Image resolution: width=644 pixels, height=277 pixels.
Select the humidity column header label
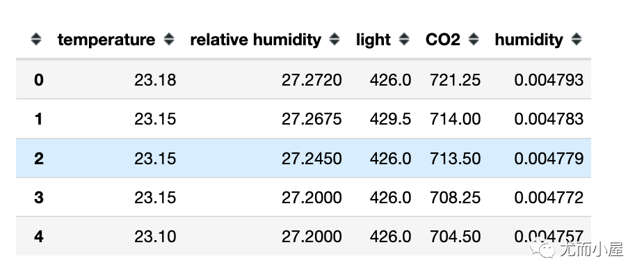pos(529,40)
